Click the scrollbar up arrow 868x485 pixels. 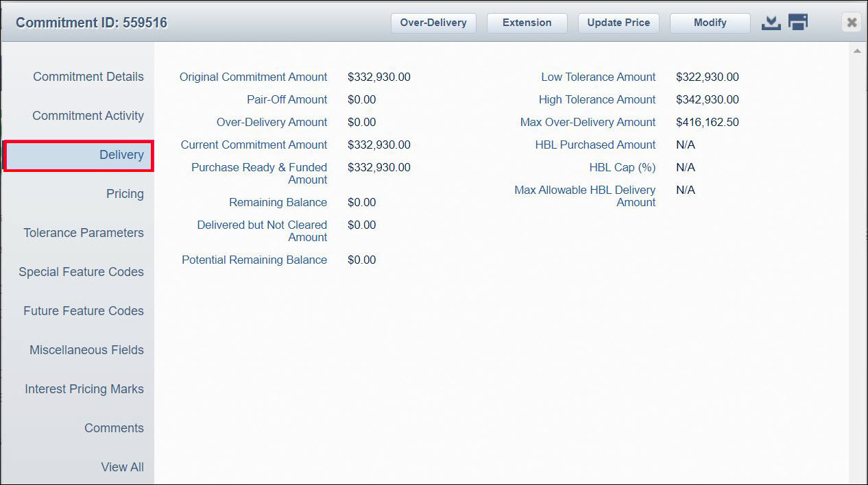(x=856, y=50)
